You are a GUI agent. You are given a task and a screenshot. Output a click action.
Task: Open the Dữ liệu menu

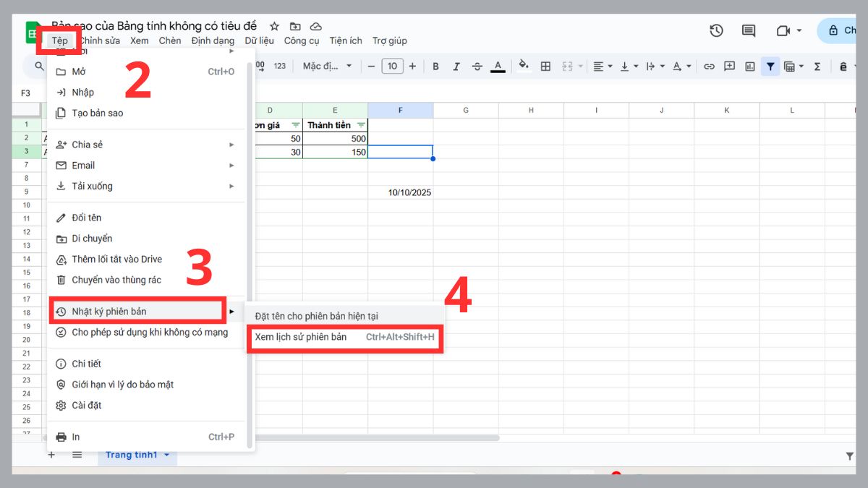tap(260, 40)
